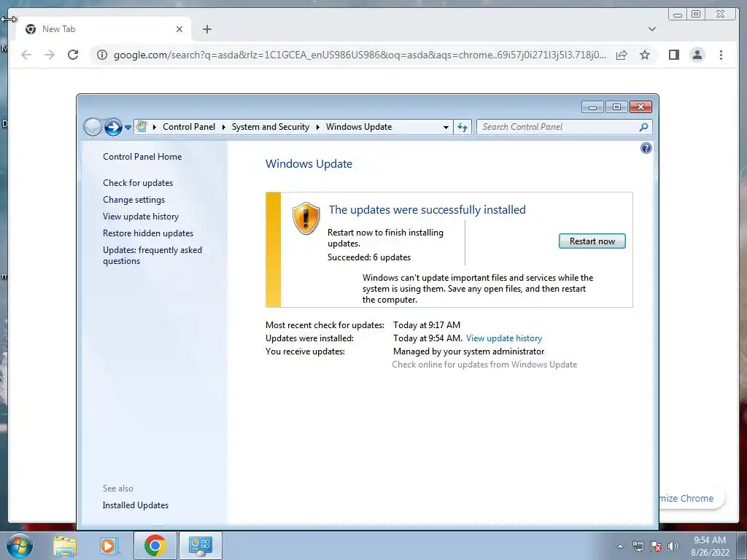The image size is (747, 560).
Task: Open Chrome profile avatar menu
Action: [697, 55]
